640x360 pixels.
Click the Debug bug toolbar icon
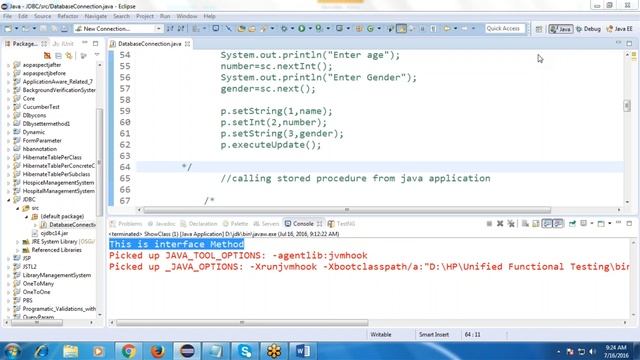point(284,29)
